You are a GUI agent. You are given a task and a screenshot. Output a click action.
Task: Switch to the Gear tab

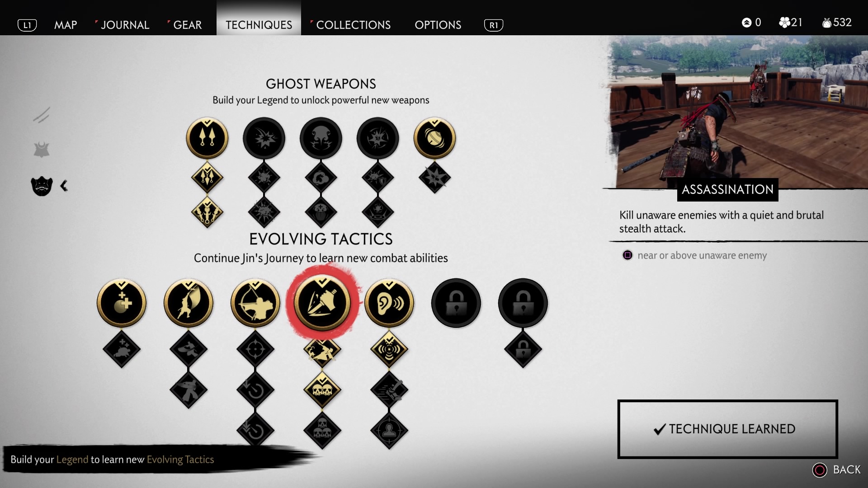point(187,25)
